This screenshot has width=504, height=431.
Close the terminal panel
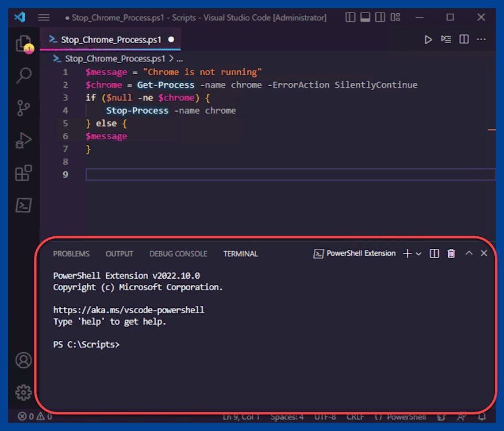pos(484,253)
